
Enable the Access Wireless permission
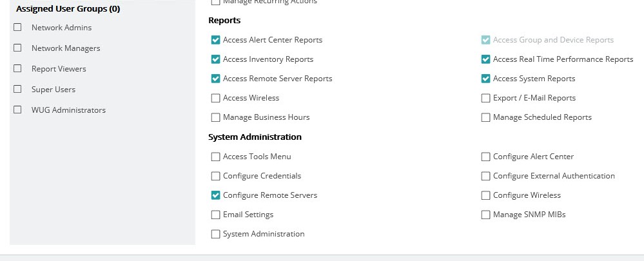(215, 98)
